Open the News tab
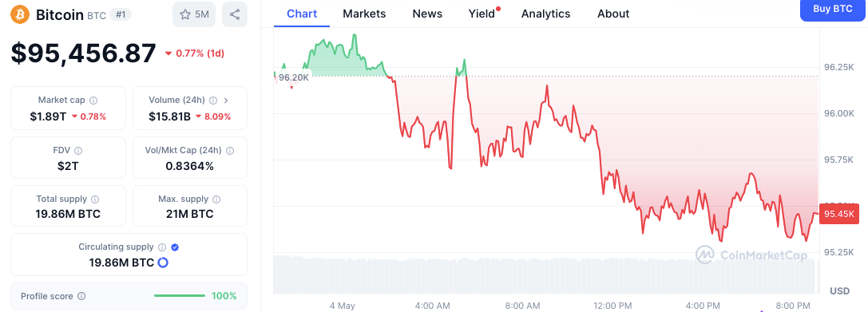 427,14
